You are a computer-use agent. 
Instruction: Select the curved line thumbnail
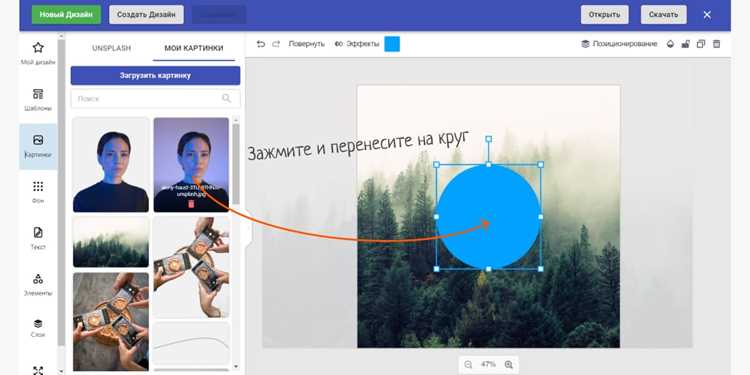(191, 342)
